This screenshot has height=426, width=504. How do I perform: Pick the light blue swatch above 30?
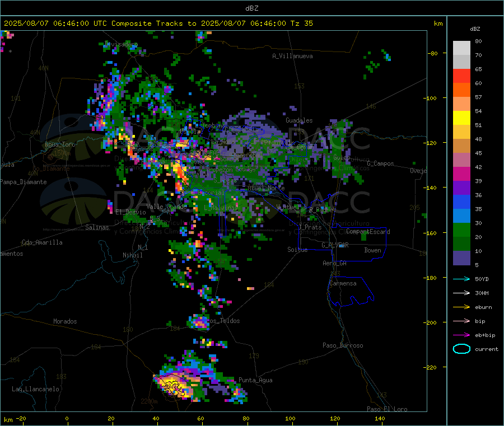pyautogui.click(x=461, y=216)
